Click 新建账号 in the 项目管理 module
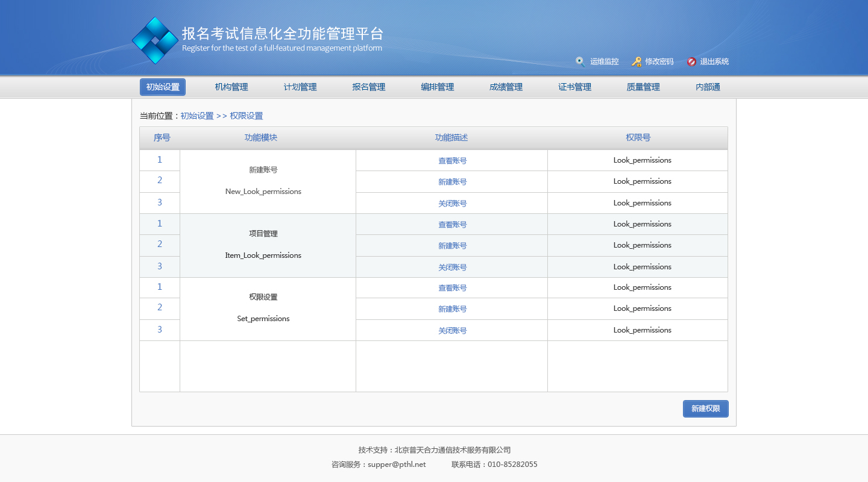The image size is (868, 482). tap(453, 246)
